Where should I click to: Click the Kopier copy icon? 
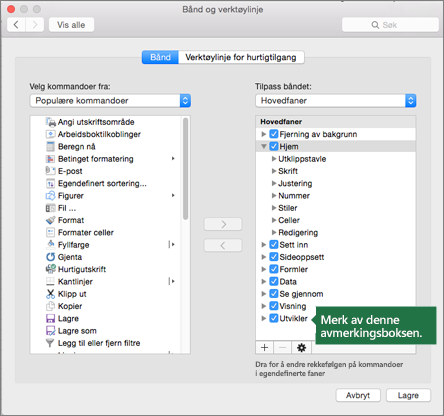[x=50, y=306]
